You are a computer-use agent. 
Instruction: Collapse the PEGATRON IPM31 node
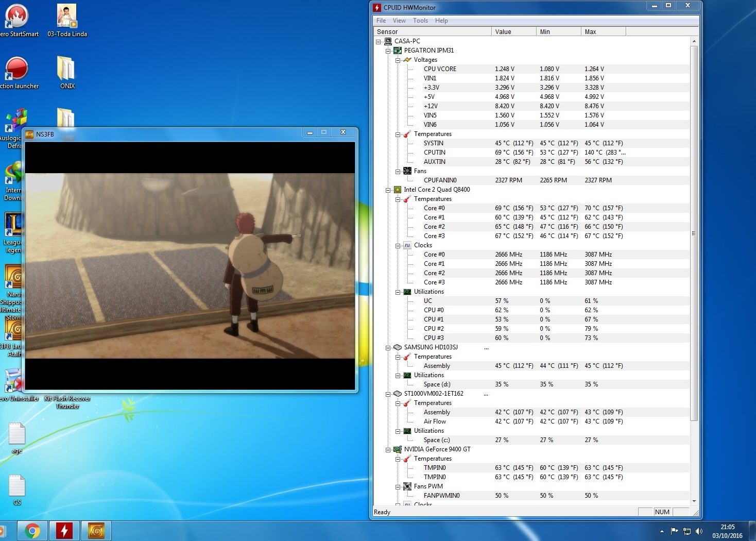[x=388, y=51]
